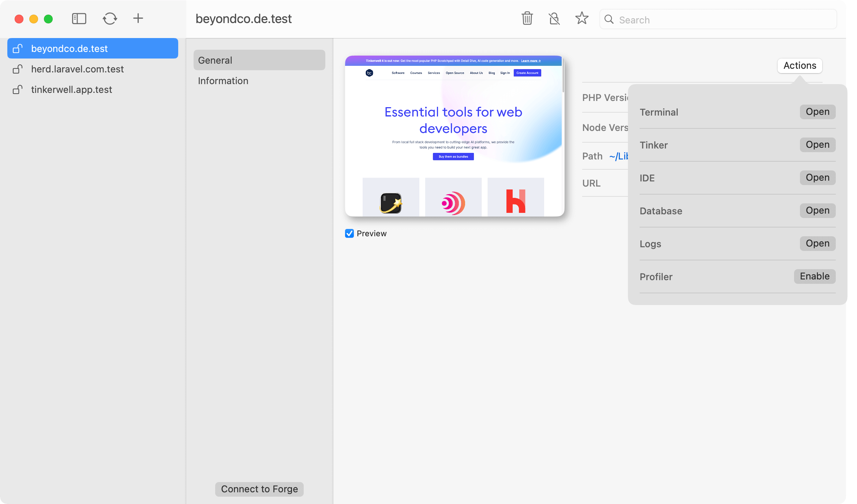Click unlocked padlock beside tinkerwell.app.test
Image resolution: width=857 pixels, height=504 pixels.
[x=18, y=90]
